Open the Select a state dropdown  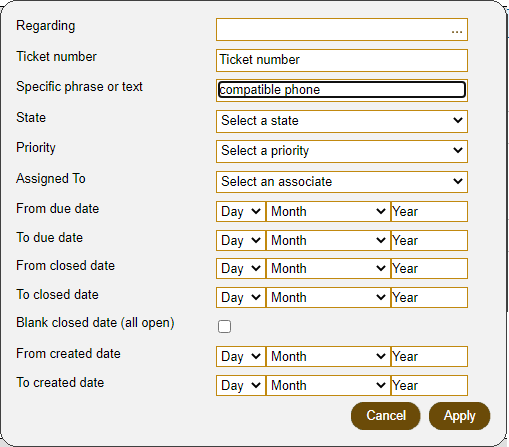coord(342,121)
